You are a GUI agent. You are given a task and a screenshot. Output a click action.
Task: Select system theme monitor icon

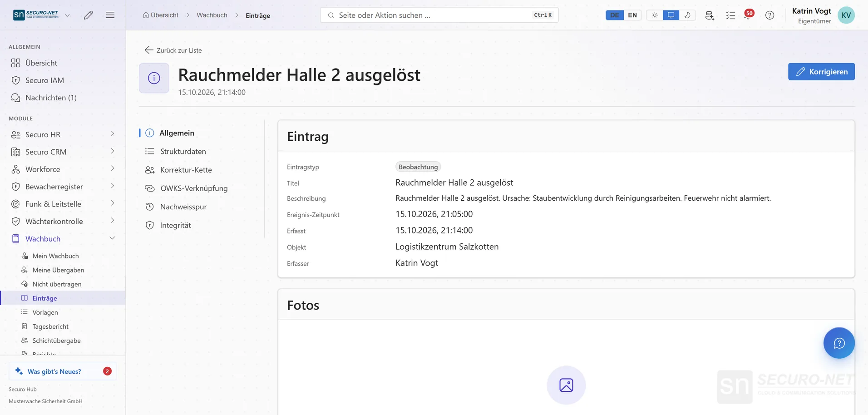point(671,15)
